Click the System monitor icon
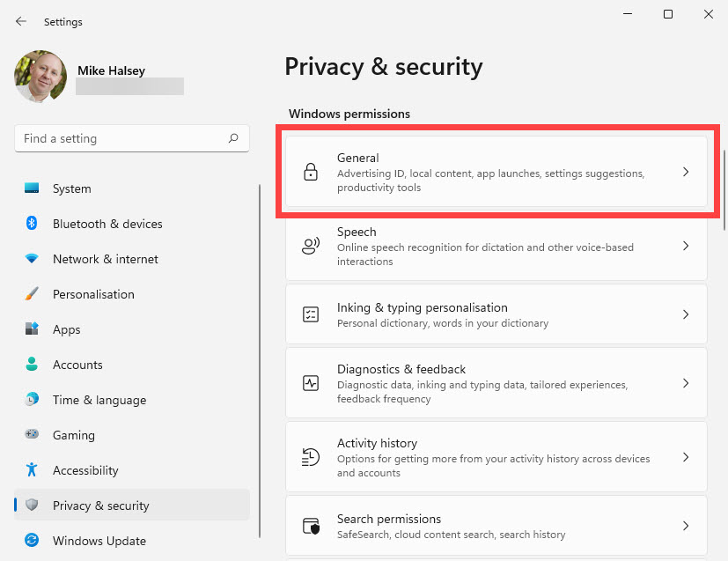 tap(32, 188)
